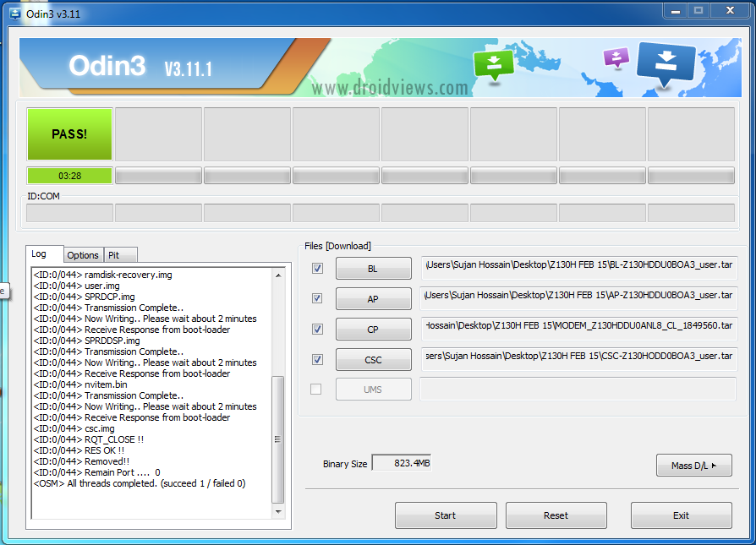Viewport: 756px width, 545px height.
Task: Click the green 03:28 progress bar
Action: (x=70, y=176)
